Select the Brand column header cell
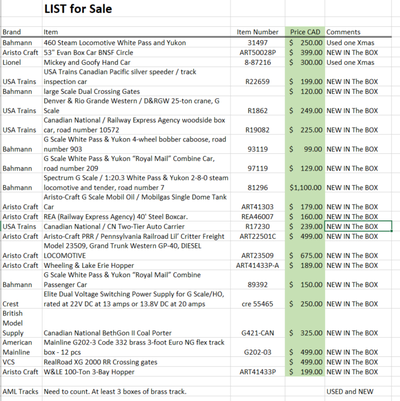 pos(22,32)
